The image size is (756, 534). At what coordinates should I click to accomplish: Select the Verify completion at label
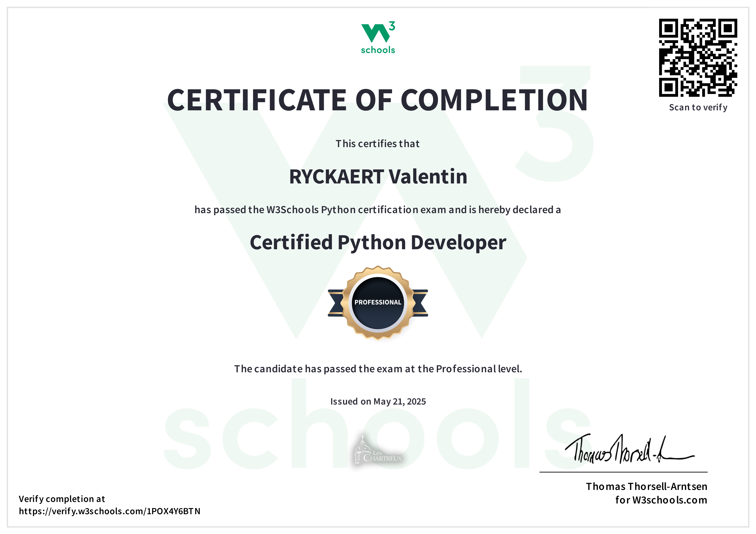coord(62,499)
